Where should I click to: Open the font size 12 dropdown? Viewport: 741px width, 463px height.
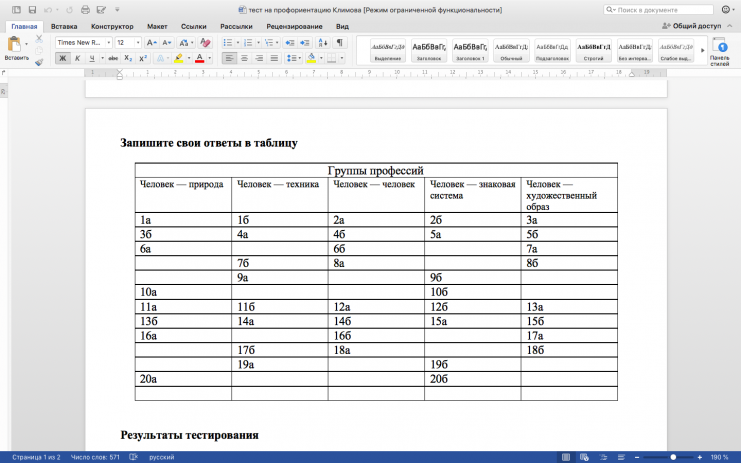128,43
